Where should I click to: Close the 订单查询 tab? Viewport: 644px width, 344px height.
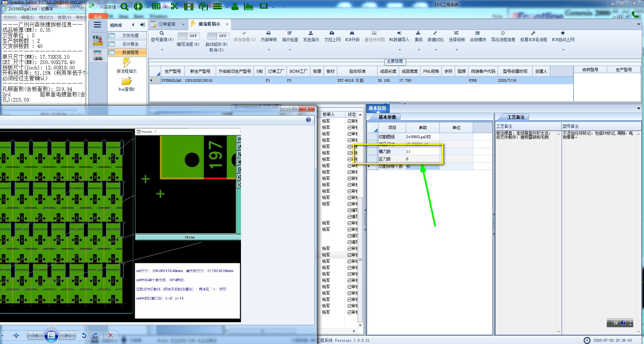[183, 24]
